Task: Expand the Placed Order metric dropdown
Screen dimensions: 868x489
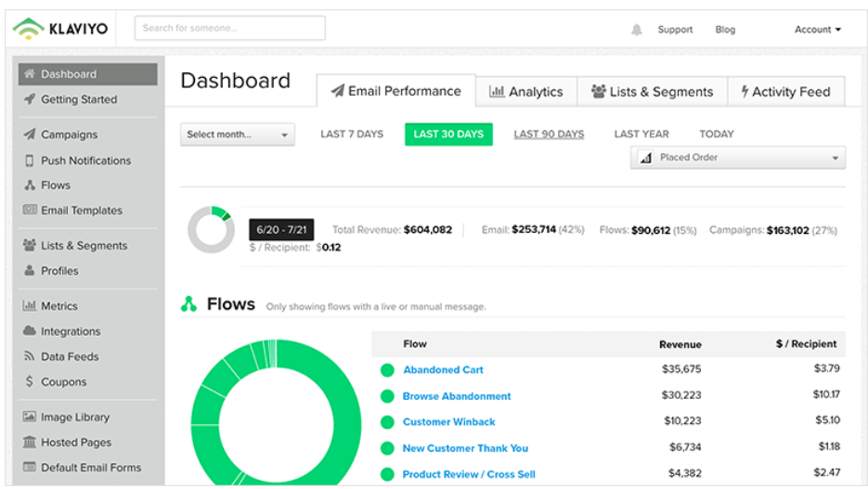Action: coord(737,158)
